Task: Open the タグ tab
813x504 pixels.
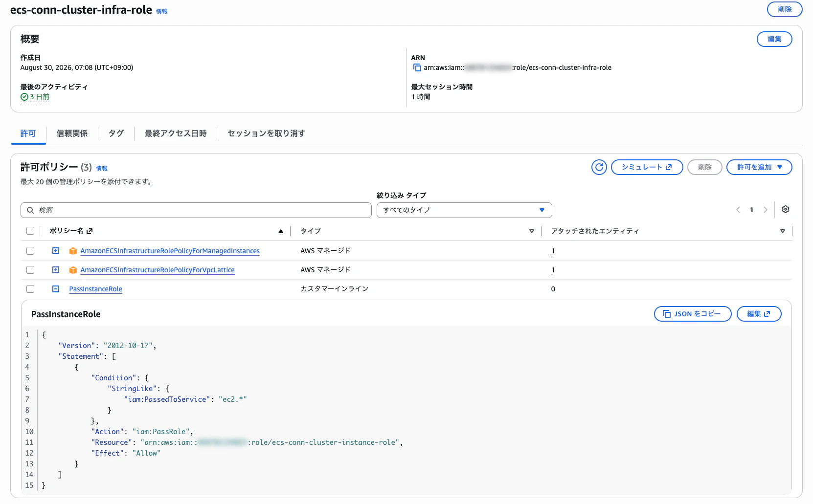Action: coord(116,133)
